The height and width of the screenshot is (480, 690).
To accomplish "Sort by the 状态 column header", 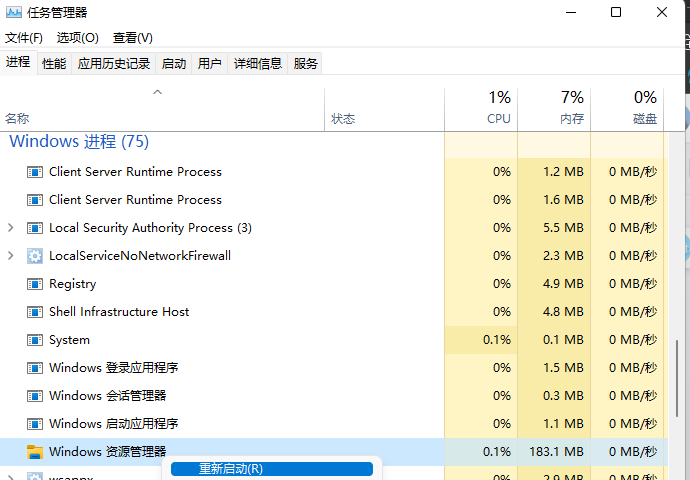I will pyautogui.click(x=385, y=109).
